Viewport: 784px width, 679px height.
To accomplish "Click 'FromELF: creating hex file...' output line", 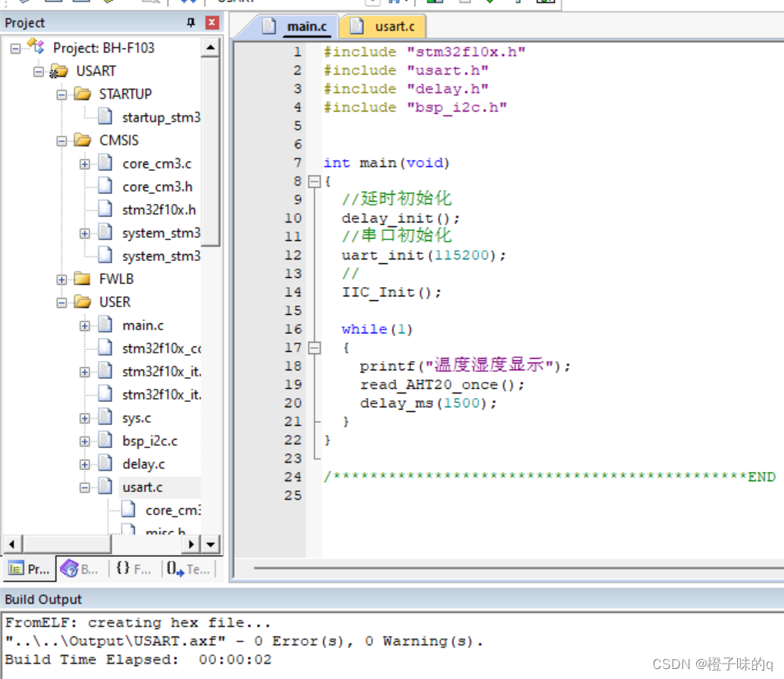I will click(138, 623).
